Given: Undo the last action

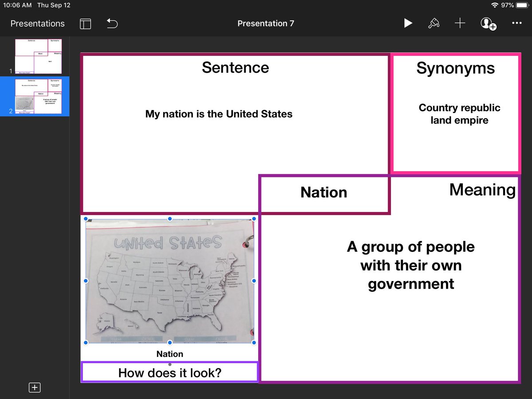Looking at the screenshot, I should click(112, 23).
